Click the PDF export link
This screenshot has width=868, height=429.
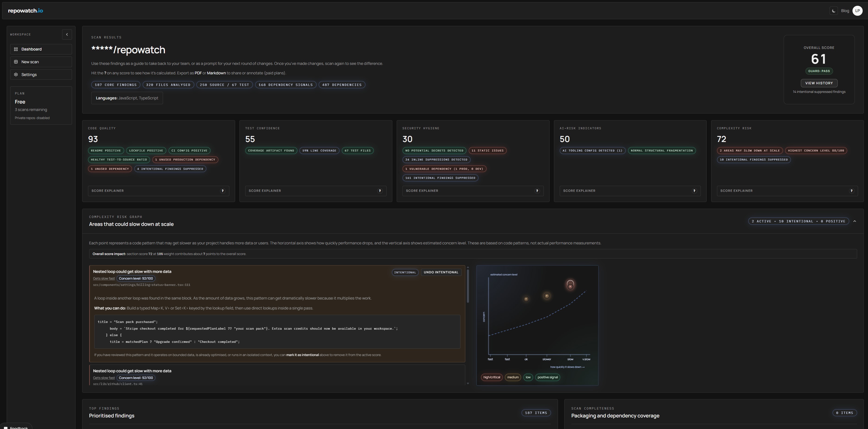click(198, 73)
